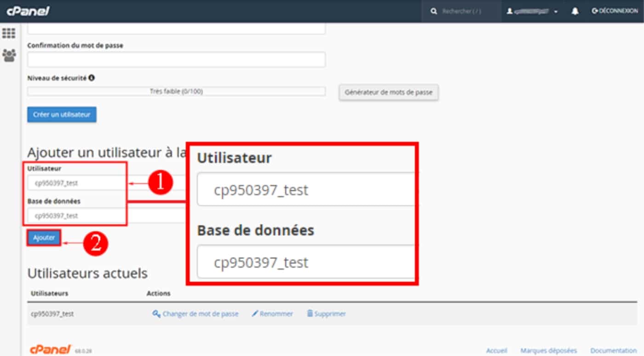Open the user manager icon in the sidebar
Viewport: 644px width, 356px height.
point(9,56)
